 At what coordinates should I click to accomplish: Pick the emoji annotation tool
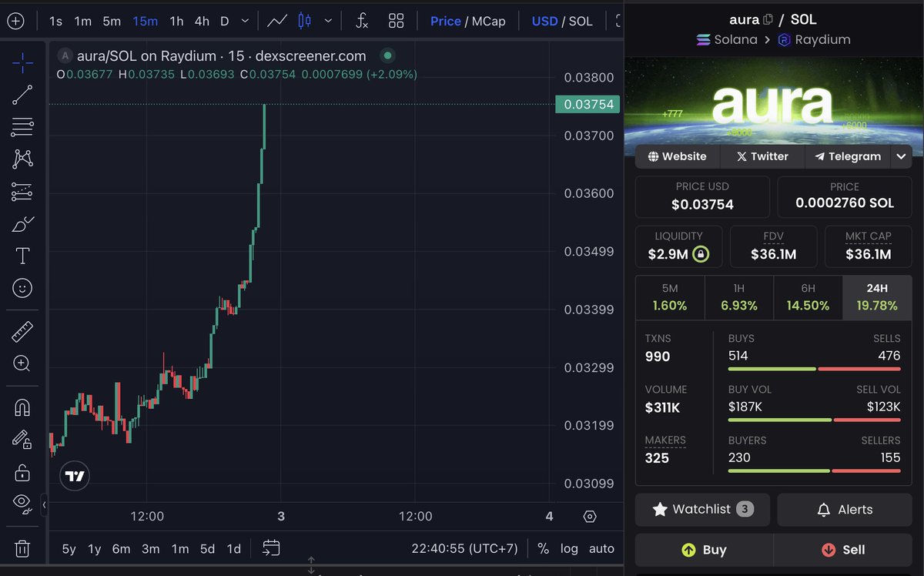(22, 288)
